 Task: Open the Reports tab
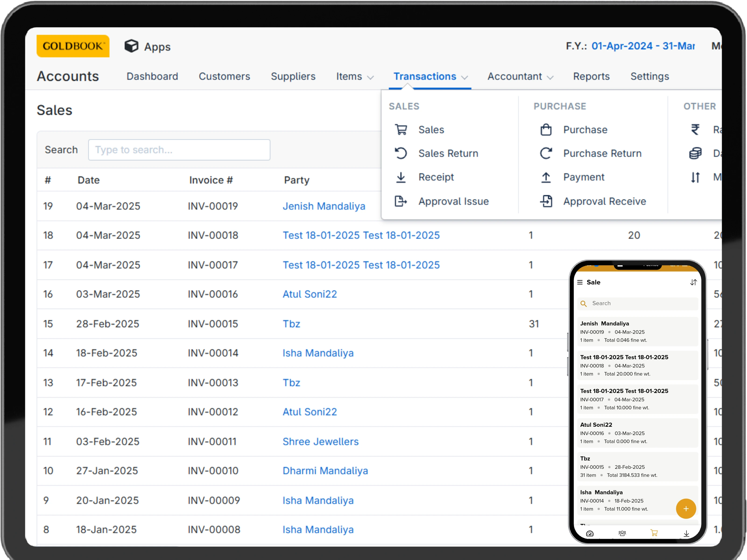(591, 77)
